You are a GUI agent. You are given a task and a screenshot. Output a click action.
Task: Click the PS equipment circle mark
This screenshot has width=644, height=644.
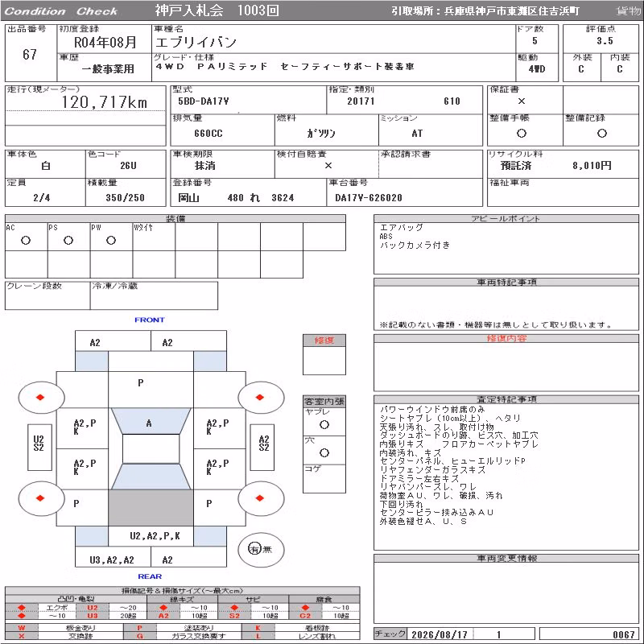click(68, 240)
